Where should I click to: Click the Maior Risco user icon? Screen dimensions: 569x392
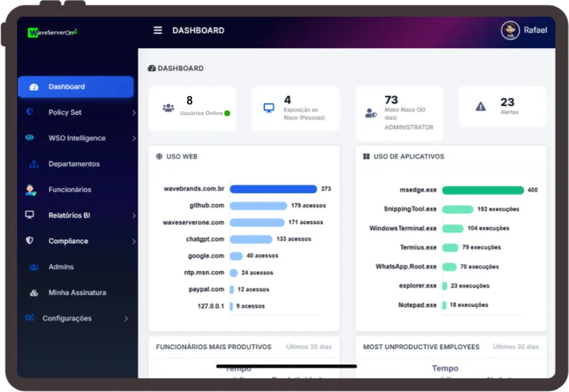click(x=371, y=112)
